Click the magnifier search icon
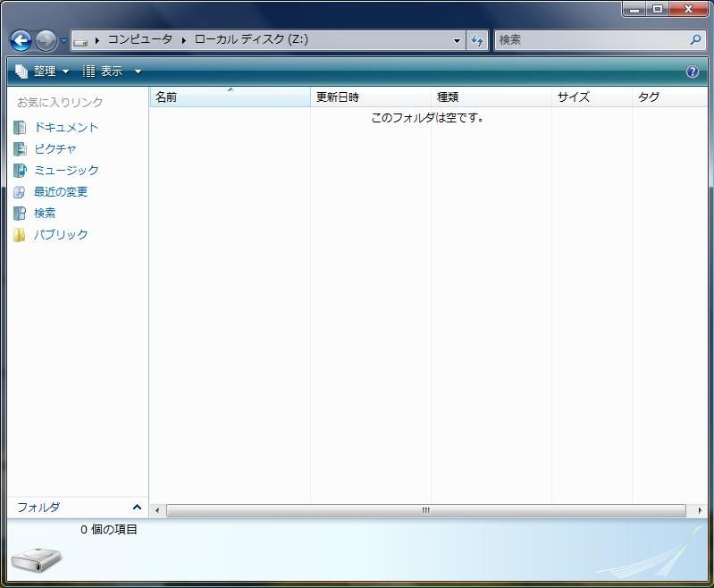The image size is (714, 588). 695,40
